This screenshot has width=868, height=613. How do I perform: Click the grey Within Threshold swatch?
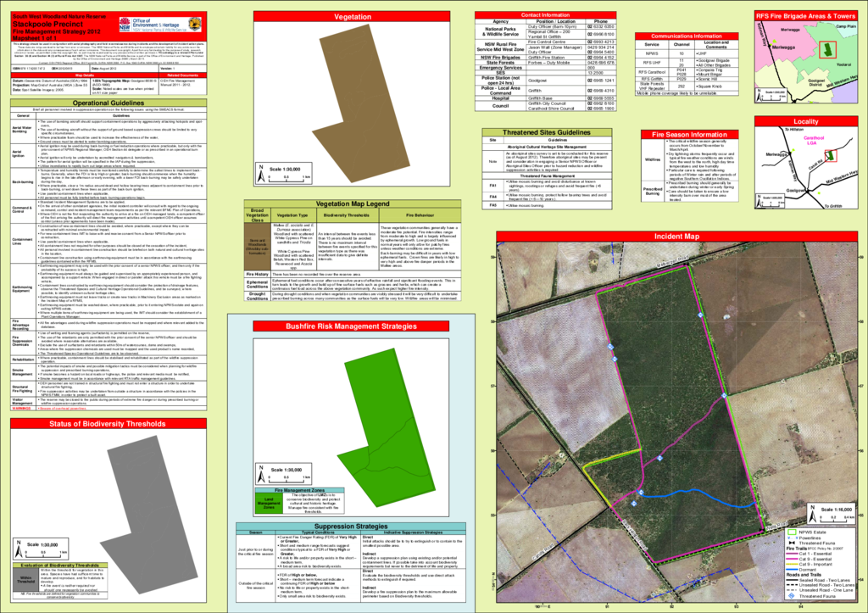[x=25, y=580]
